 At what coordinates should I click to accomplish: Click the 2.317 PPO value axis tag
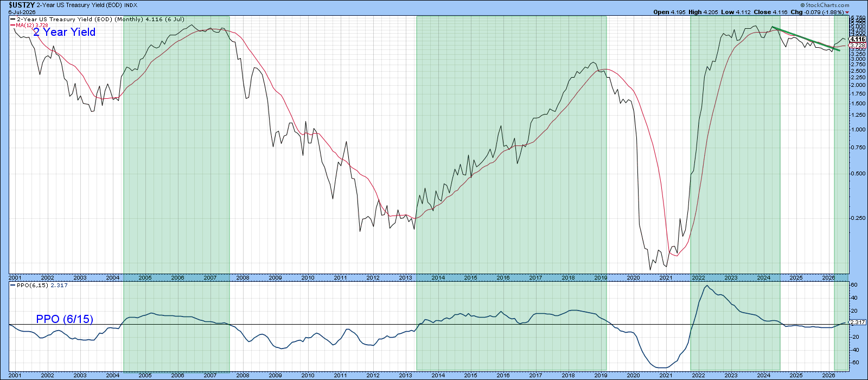858,322
